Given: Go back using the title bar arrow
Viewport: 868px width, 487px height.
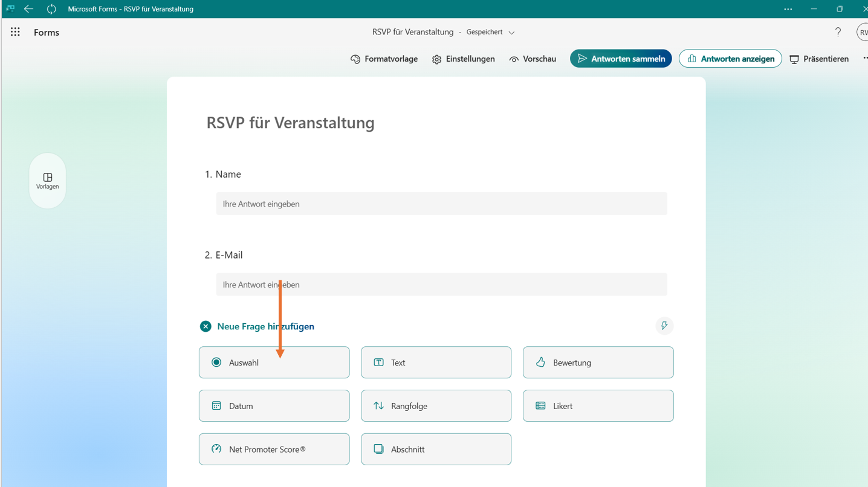Looking at the screenshot, I should 28,9.
